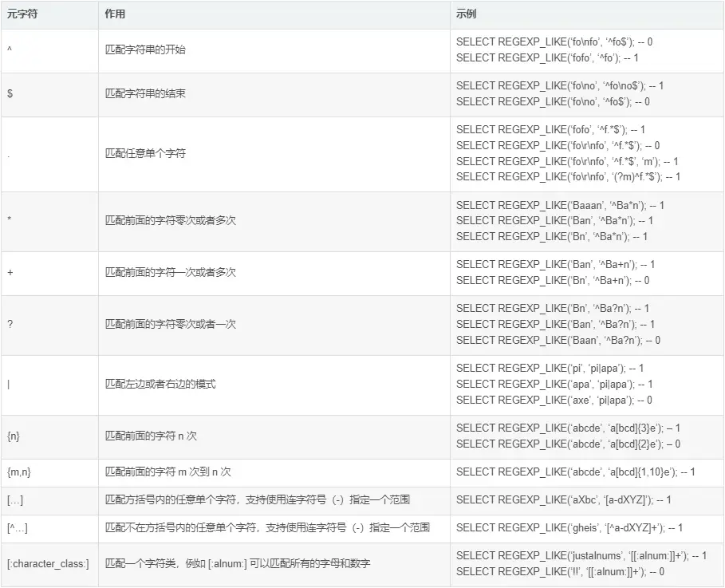Click example REGEXP_LIKE('Ban', '^Ba*n'); -- 1
This screenshot has width=725, height=588.
(555, 221)
